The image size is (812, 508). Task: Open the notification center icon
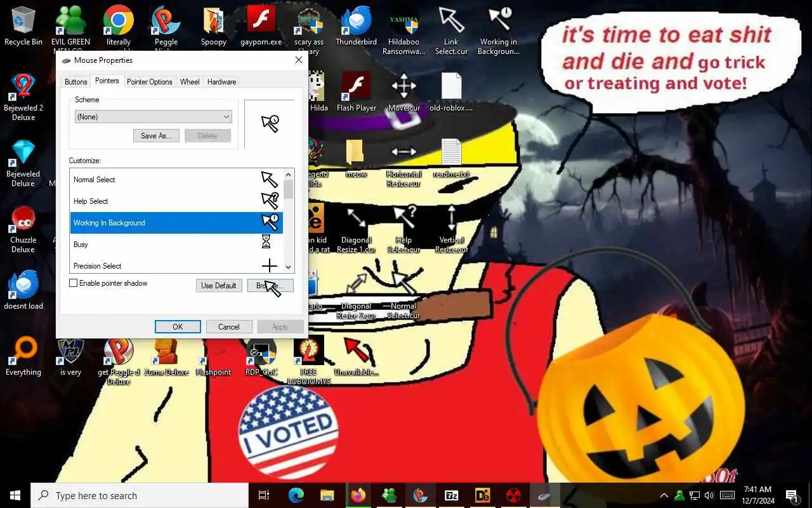click(x=792, y=495)
